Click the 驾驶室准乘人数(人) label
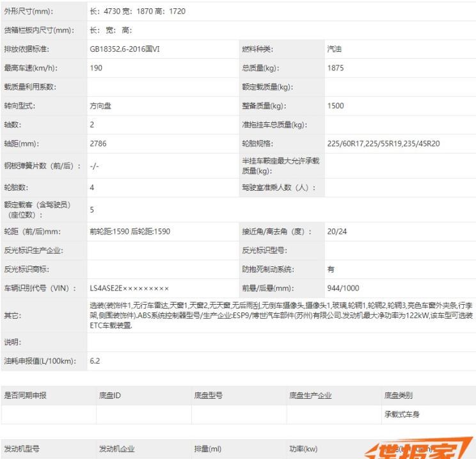The height and width of the screenshot is (459, 476). pyautogui.click(x=279, y=188)
